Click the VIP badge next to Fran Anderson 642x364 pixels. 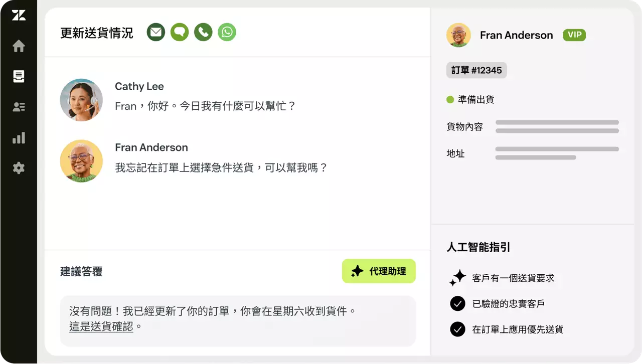[574, 35]
